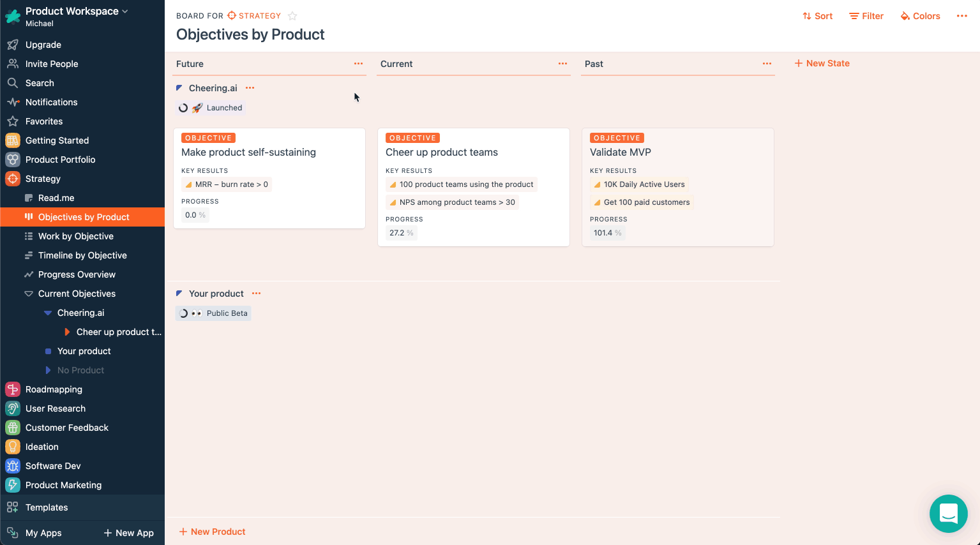Viewport: 980px width, 545px height.
Task: Add a New Product row
Action: coord(212,532)
